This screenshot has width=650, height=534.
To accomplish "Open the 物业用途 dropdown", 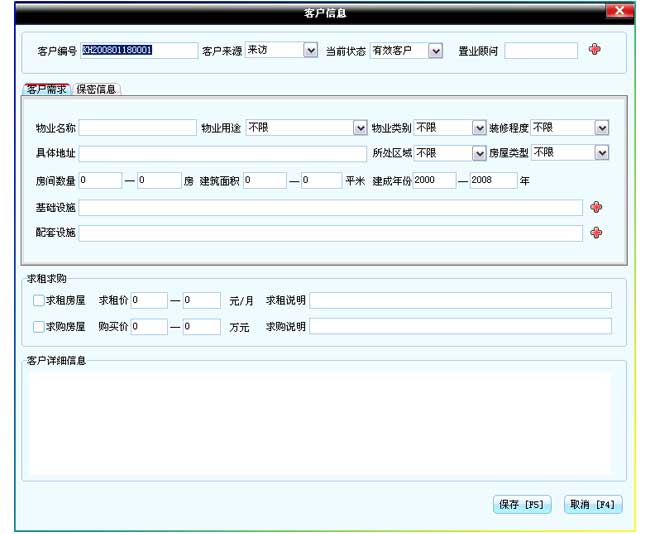I will click(x=360, y=128).
